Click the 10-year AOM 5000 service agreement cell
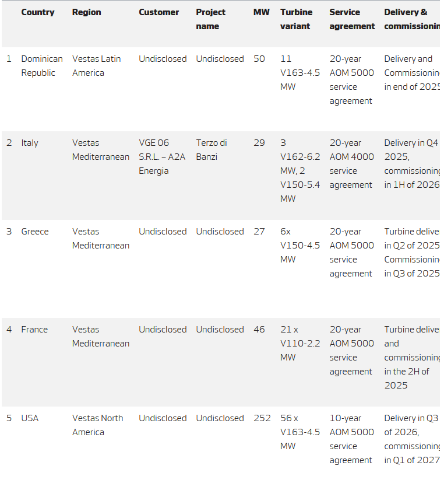This screenshot has width=444, height=504. pos(351,439)
